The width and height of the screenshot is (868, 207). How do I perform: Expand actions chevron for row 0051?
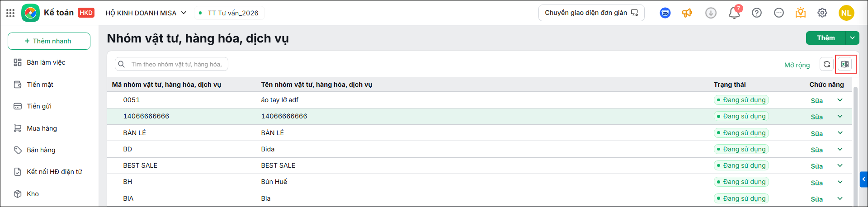click(x=840, y=100)
